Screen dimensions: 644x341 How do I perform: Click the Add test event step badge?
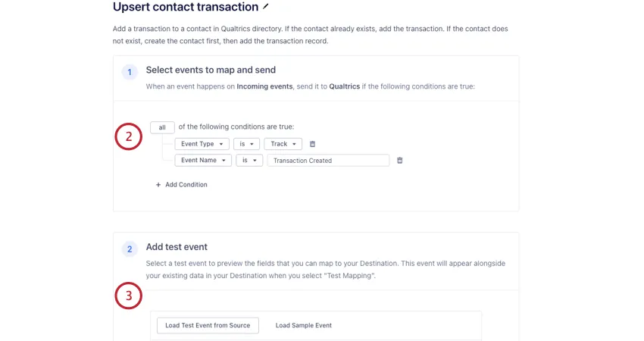coord(130,249)
